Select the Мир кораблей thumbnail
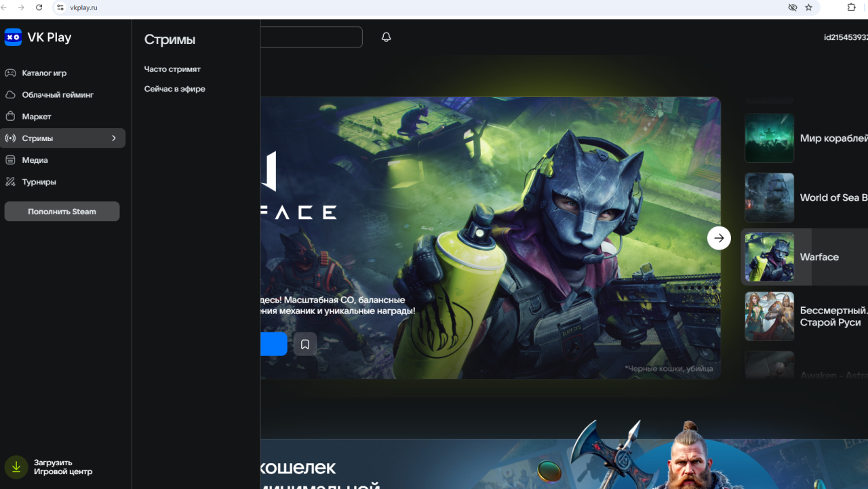Viewport: 868px width, 489px height. [769, 138]
